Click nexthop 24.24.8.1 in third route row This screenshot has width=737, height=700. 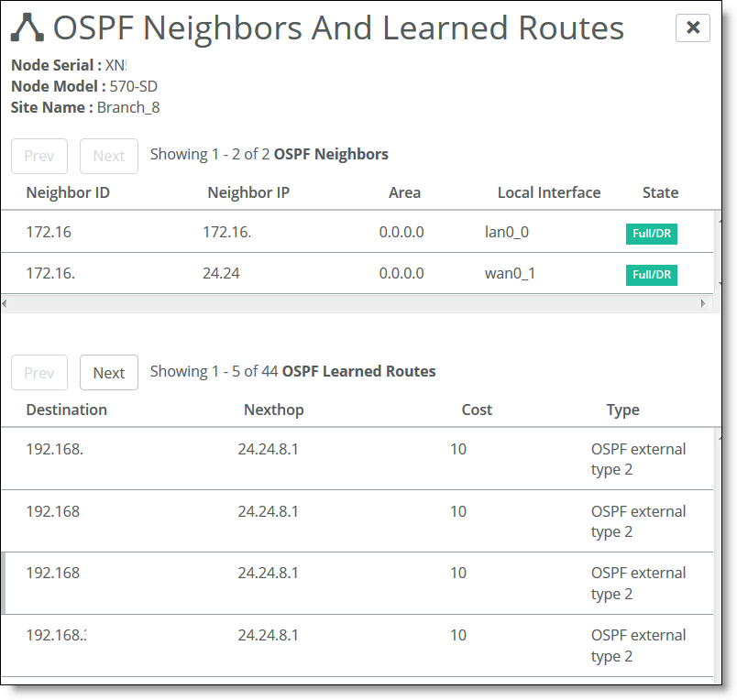268,574
